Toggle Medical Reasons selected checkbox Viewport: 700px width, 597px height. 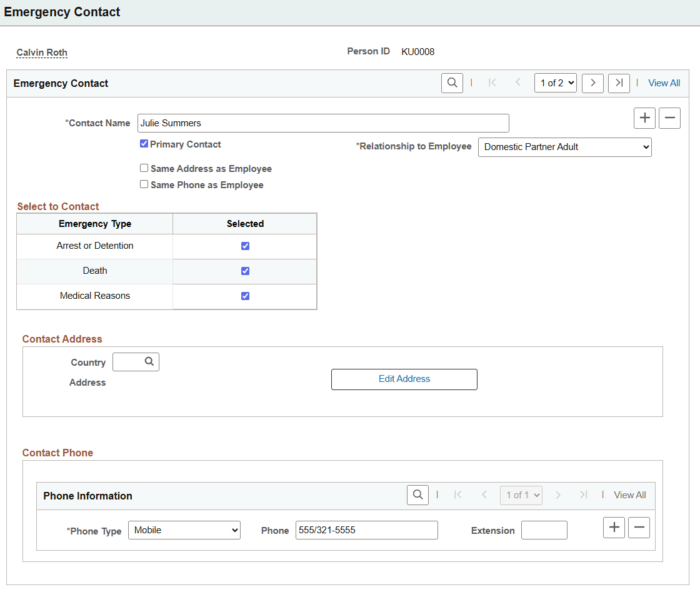click(x=245, y=296)
